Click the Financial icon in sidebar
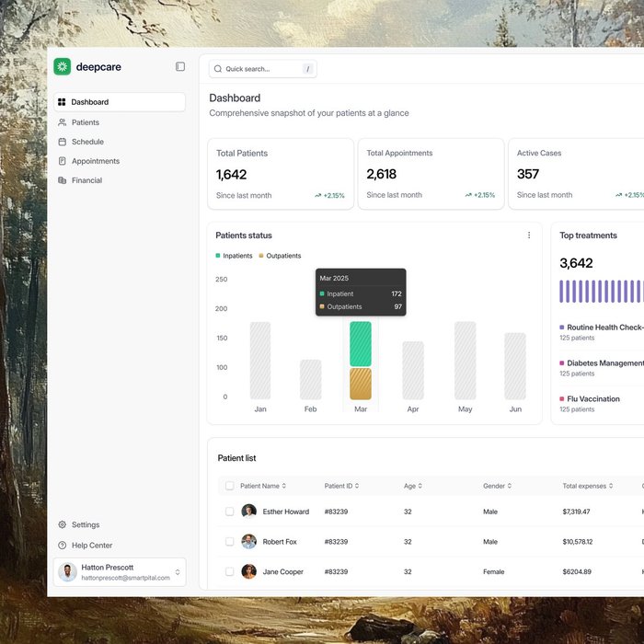Viewport: 644px width, 644px height. pos(62,180)
